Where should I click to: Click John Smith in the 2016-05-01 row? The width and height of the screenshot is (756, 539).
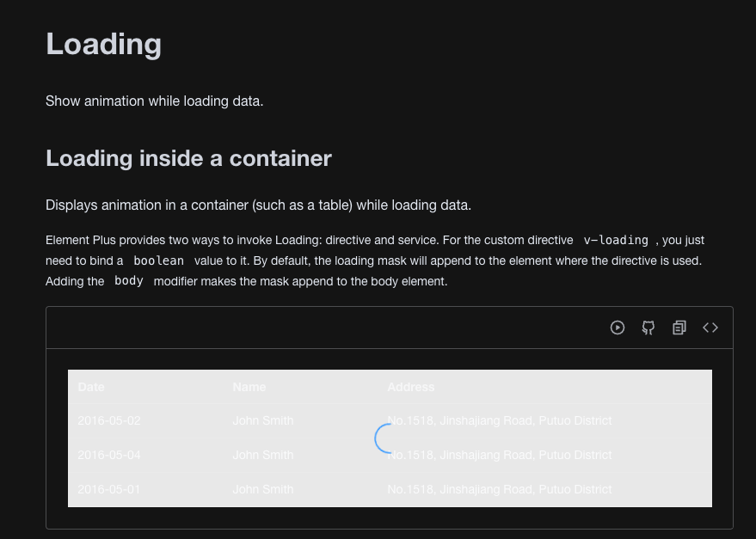tap(263, 489)
